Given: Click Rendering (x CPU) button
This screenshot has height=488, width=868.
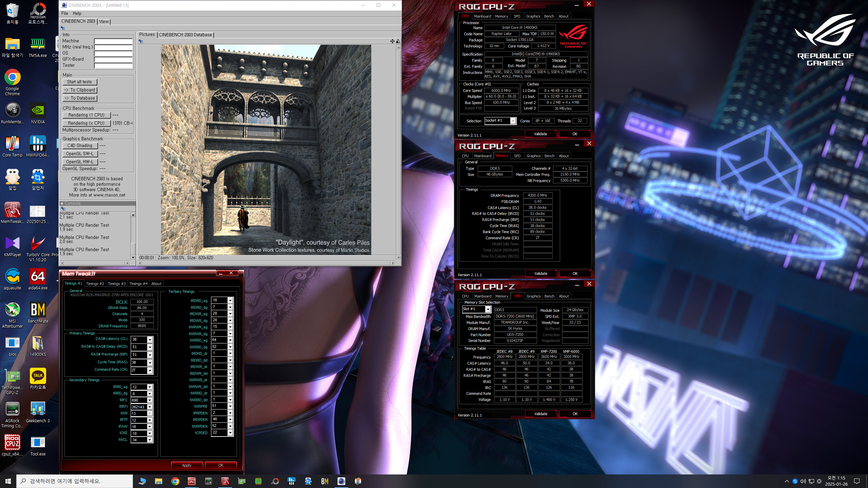Looking at the screenshot, I should 86,123.
